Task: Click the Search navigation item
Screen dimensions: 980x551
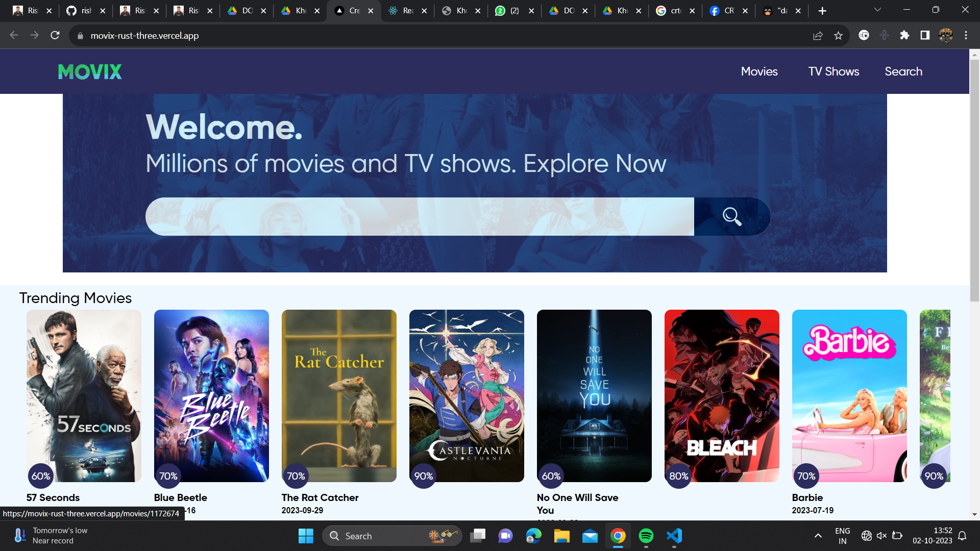Action: [x=903, y=71]
